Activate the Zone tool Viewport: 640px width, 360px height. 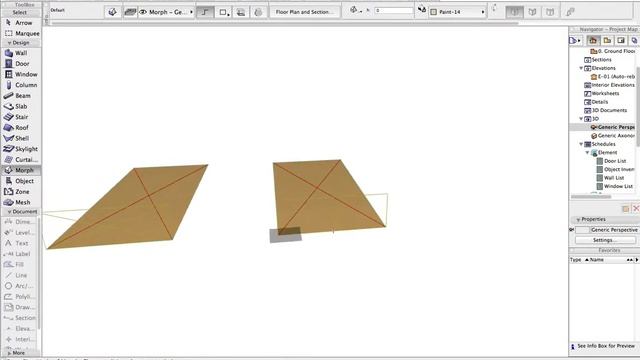pyautogui.click(x=20, y=191)
